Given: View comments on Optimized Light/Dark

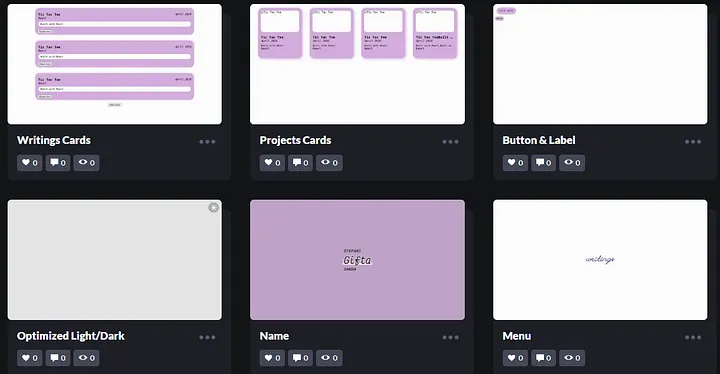Looking at the screenshot, I should click(58, 358).
